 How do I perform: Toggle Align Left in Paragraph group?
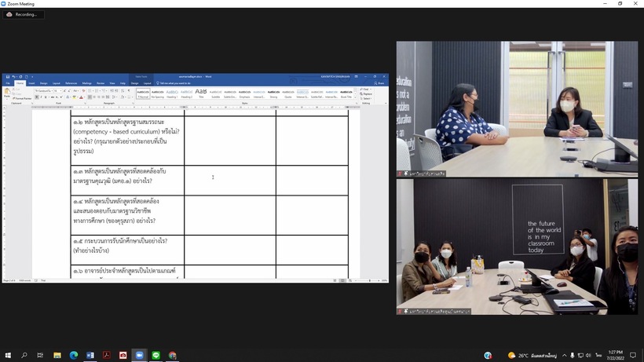tap(90, 97)
